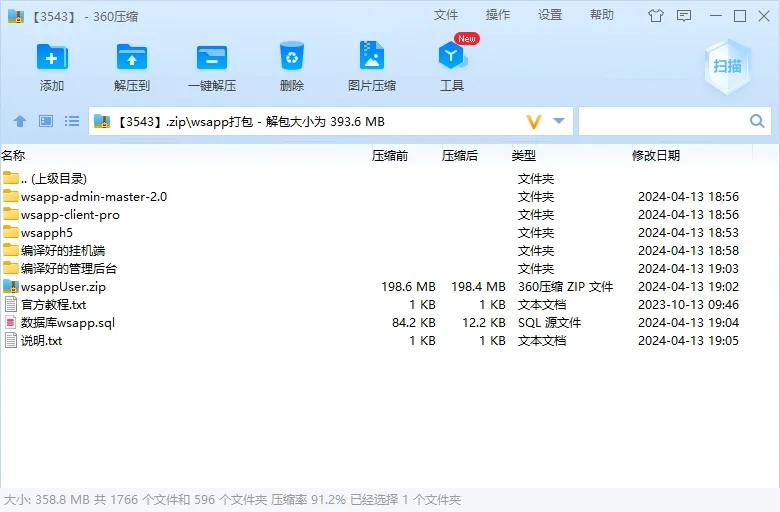
Task: Click the 84.2 KB size value
Action: (413, 322)
